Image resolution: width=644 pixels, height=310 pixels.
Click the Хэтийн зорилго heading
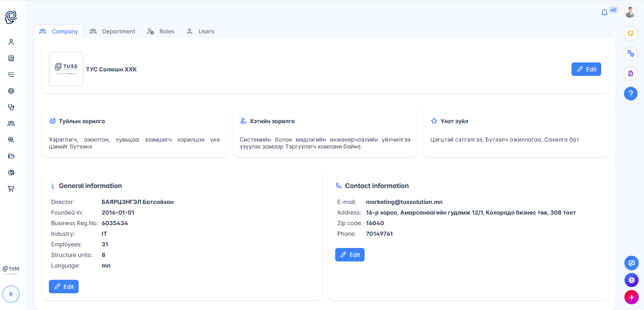pos(272,121)
